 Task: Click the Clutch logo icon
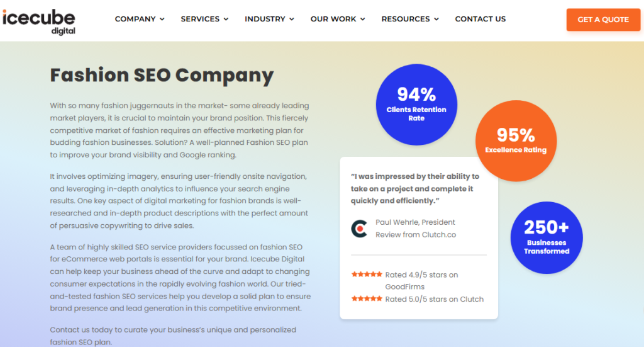tap(359, 228)
